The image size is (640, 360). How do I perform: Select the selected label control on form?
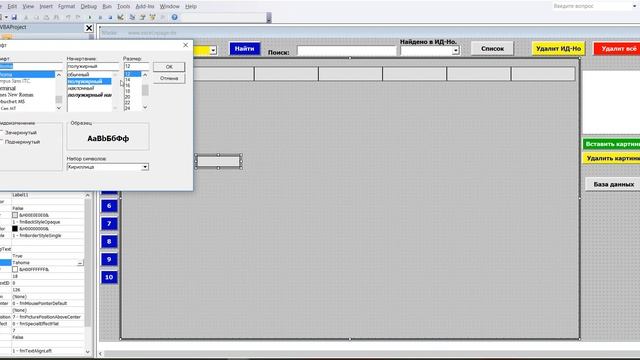(218, 161)
